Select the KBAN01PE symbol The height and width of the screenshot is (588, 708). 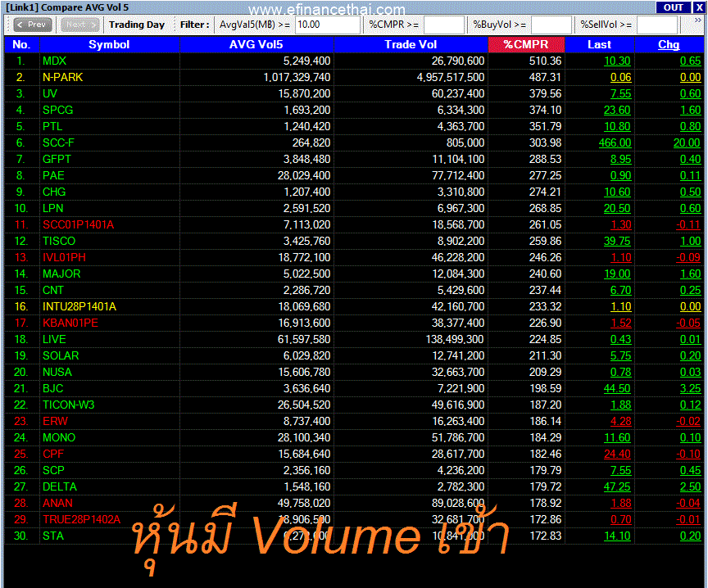(70, 323)
